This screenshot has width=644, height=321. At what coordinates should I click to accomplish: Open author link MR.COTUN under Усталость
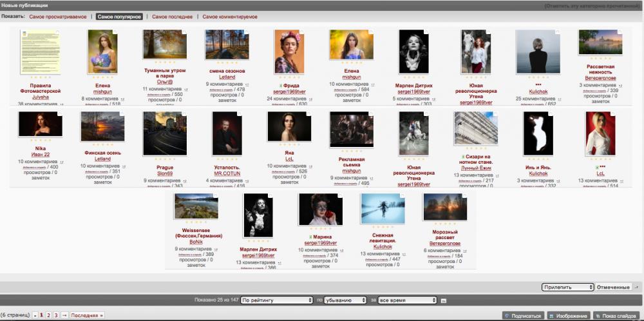point(227,174)
